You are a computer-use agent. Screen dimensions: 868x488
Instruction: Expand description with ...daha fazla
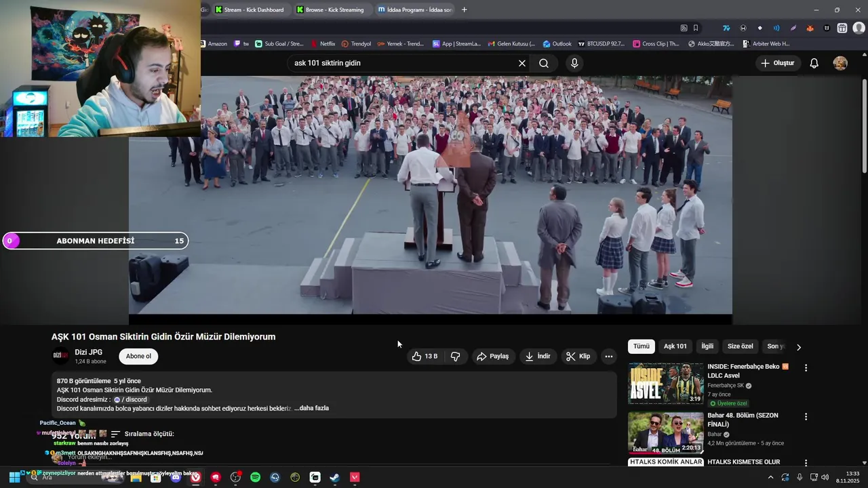coord(311,408)
